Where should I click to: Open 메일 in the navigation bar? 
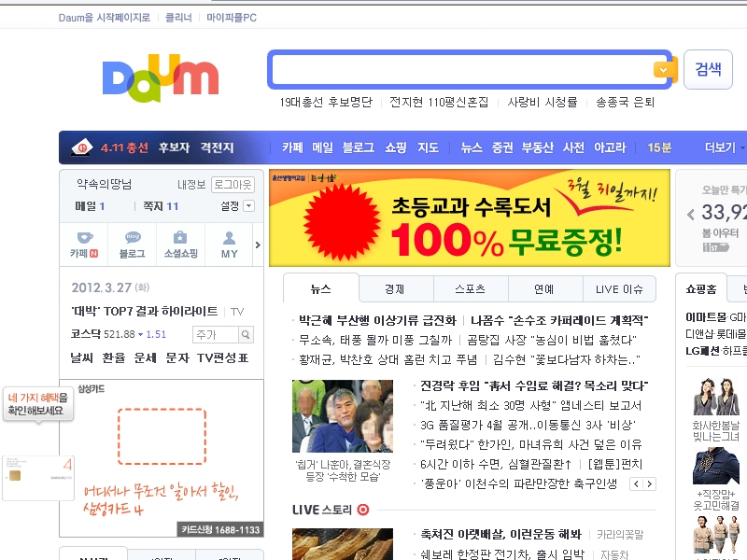pyautogui.click(x=322, y=147)
